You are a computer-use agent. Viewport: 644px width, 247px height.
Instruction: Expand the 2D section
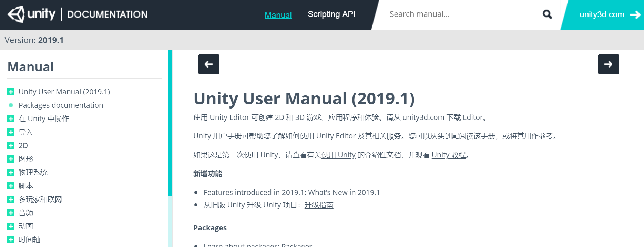coord(11,146)
